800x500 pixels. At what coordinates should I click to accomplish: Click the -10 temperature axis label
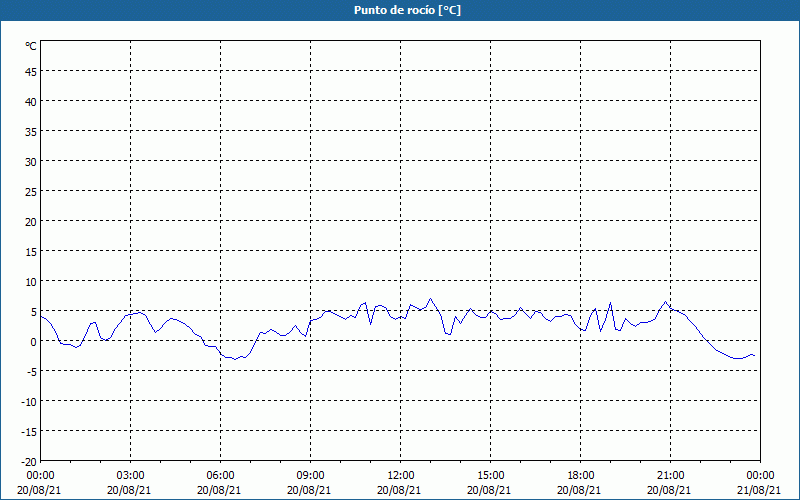(x=28, y=402)
